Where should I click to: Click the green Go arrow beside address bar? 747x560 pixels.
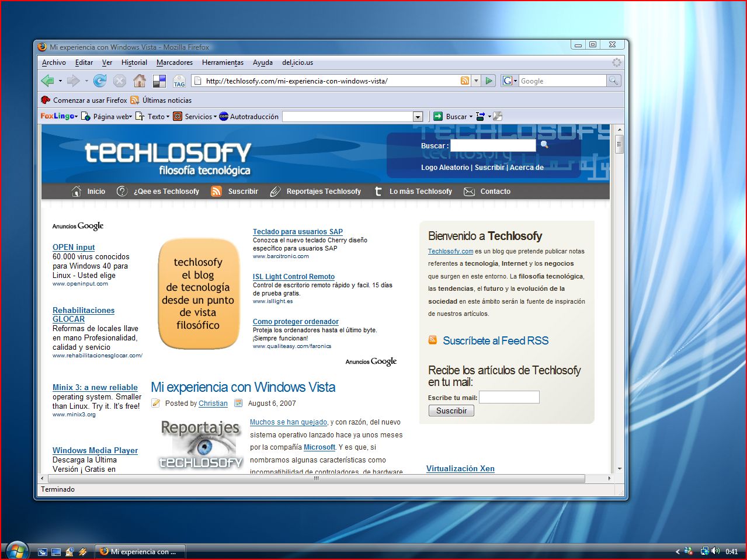(x=489, y=81)
